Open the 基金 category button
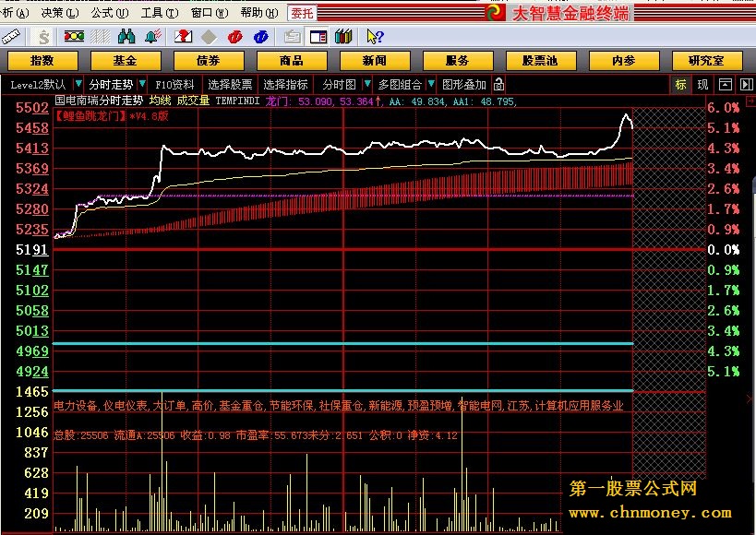This screenshot has height=535, width=756. click(126, 61)
